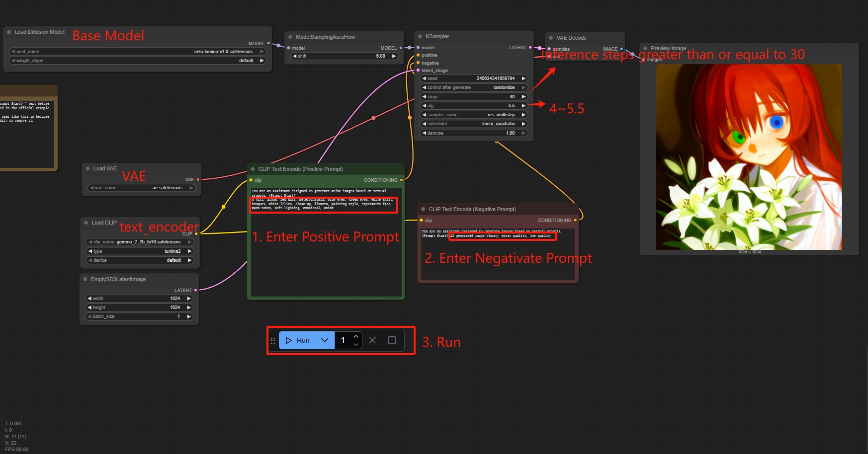Collapse the Preview Image node
This screenshot has width=868, height=454.
(x=645, y=48)
